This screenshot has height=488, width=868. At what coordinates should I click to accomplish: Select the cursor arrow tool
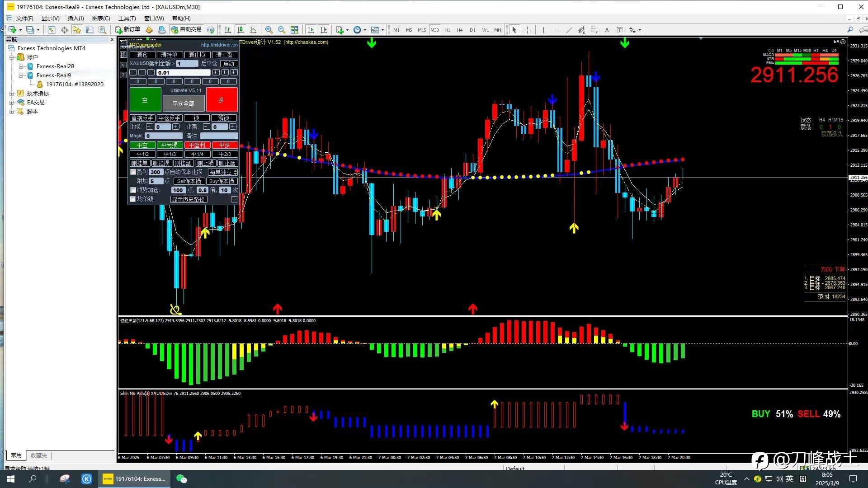tap(514, 30)
